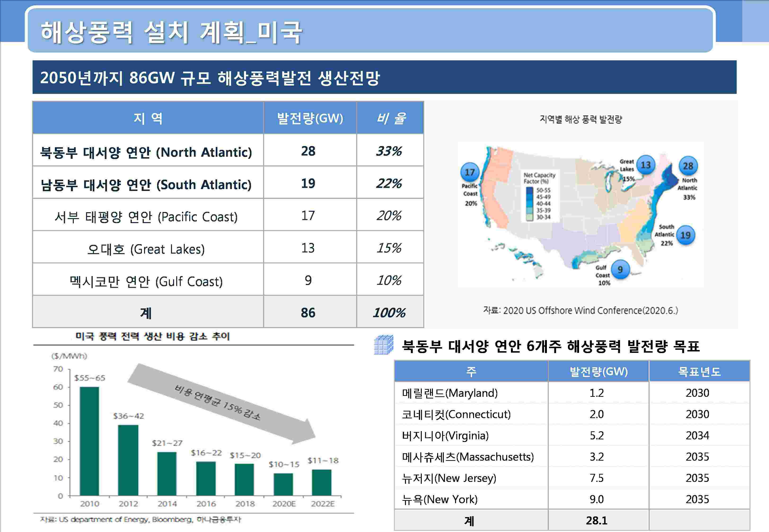This screenshot has width=769, height=532.
Task: Select the South Atlantic row label
Action: 146,184
